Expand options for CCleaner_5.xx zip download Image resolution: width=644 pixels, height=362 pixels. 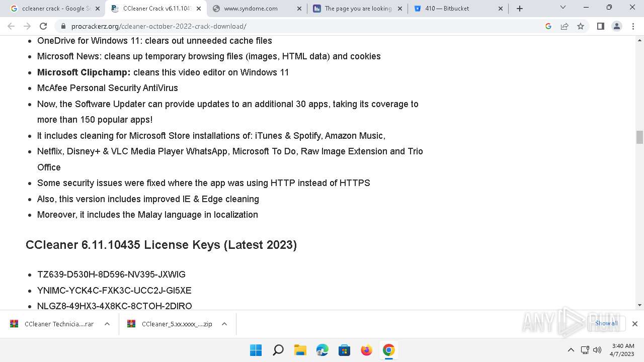click(224, 324)
